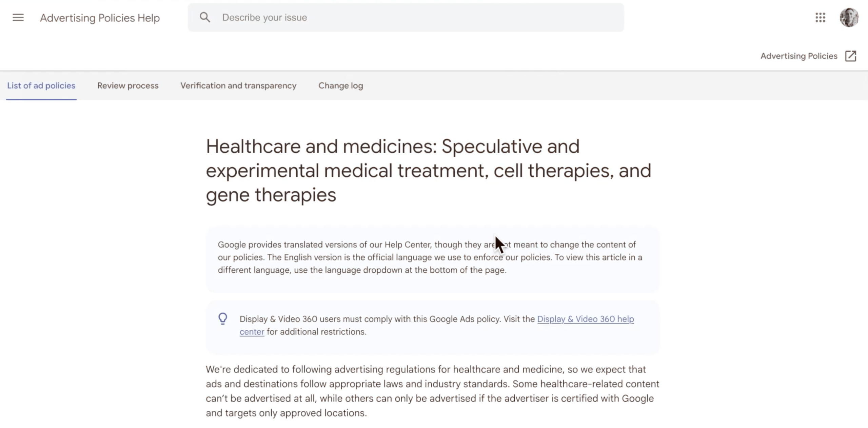Screen dimensions: 868x428
Task: Click the external link icon beside Advertising Policies
Action: [x=851, y=56]
